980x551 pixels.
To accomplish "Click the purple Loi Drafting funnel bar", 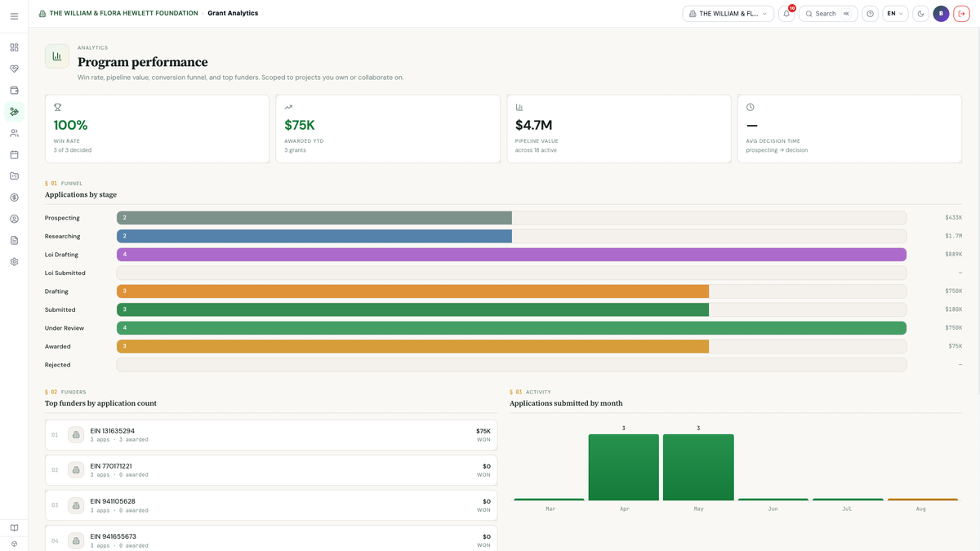I will 511,255.
